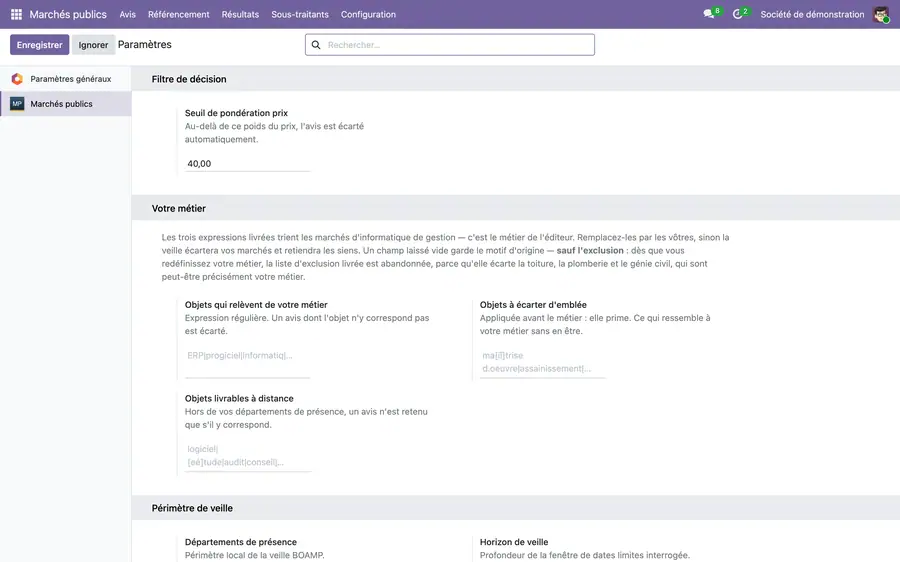Click the Ignorer button
This screenshot has width=900, height=562.
93,45
